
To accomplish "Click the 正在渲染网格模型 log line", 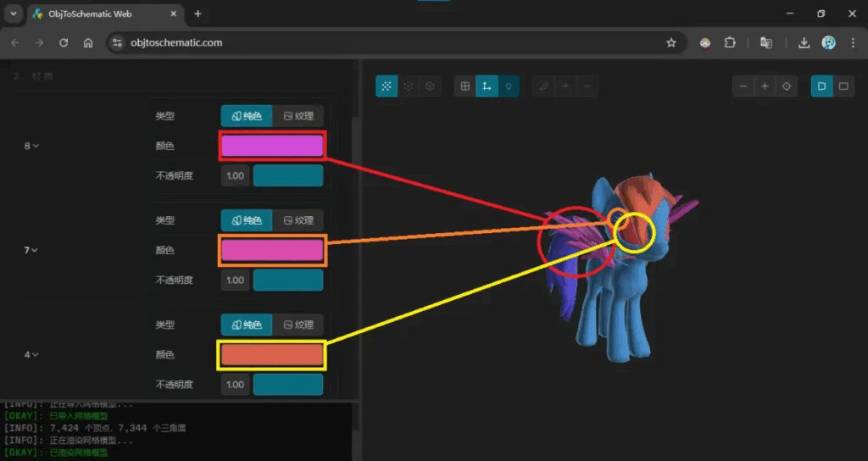I will click(x=69, y=441).
